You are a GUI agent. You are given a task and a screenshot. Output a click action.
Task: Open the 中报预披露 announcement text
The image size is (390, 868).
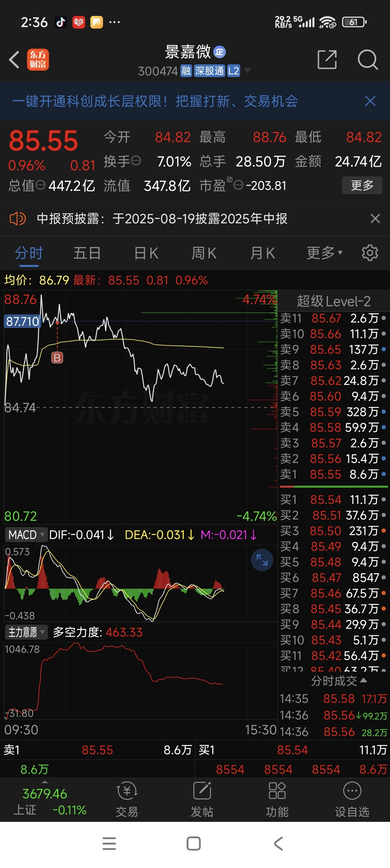pyautogui.click(x=162, y=219)
